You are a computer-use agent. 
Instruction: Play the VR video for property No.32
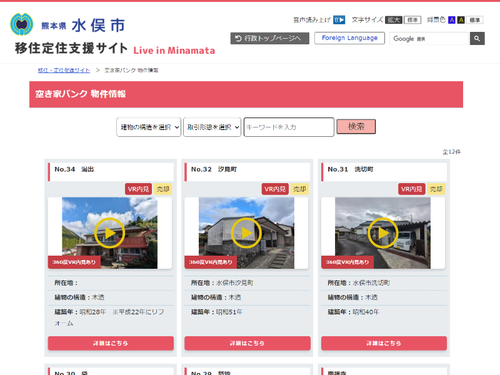click(x=246, y=233)
